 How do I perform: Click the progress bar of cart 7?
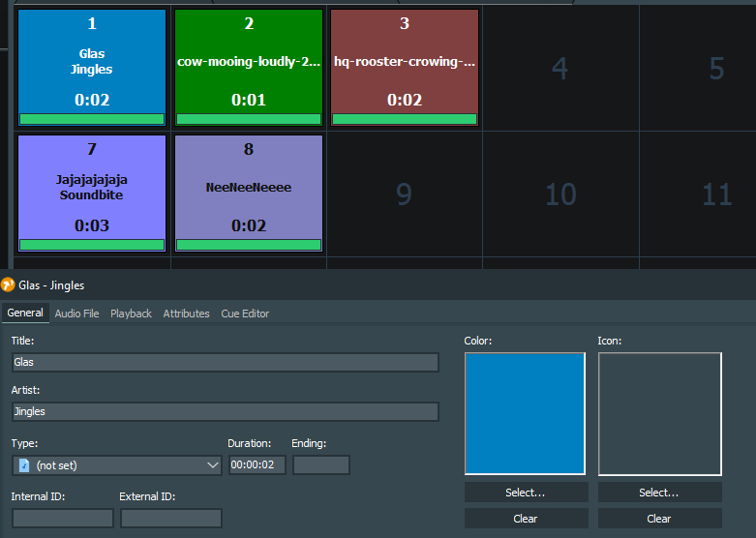(x=92, y=245)
